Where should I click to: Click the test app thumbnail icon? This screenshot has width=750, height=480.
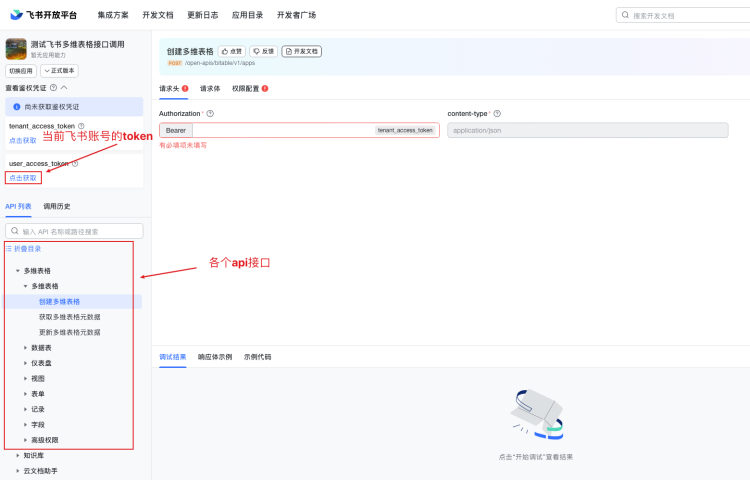point(16,49)
